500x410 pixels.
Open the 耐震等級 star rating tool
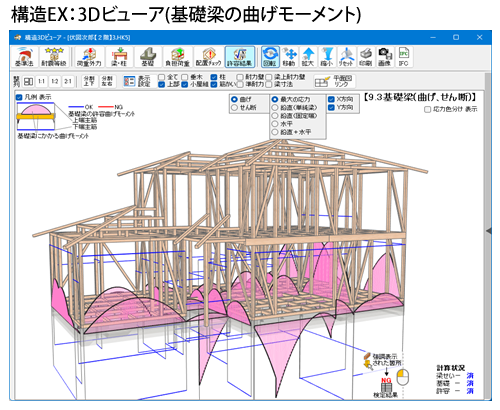[x=54, y=57]
